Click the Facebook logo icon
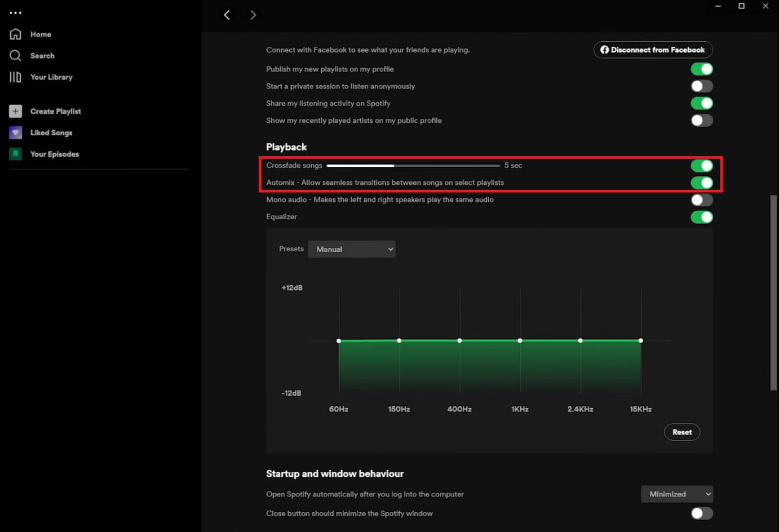This screenshot has height=532, width=779. [604, 50]
